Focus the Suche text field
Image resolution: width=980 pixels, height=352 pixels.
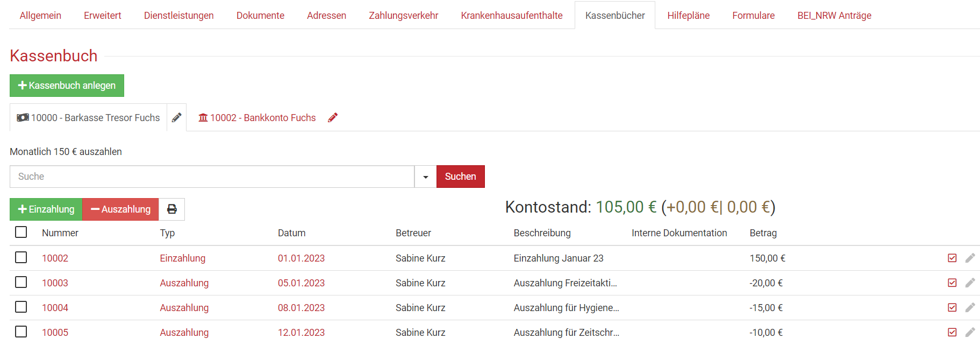[212, 177]
